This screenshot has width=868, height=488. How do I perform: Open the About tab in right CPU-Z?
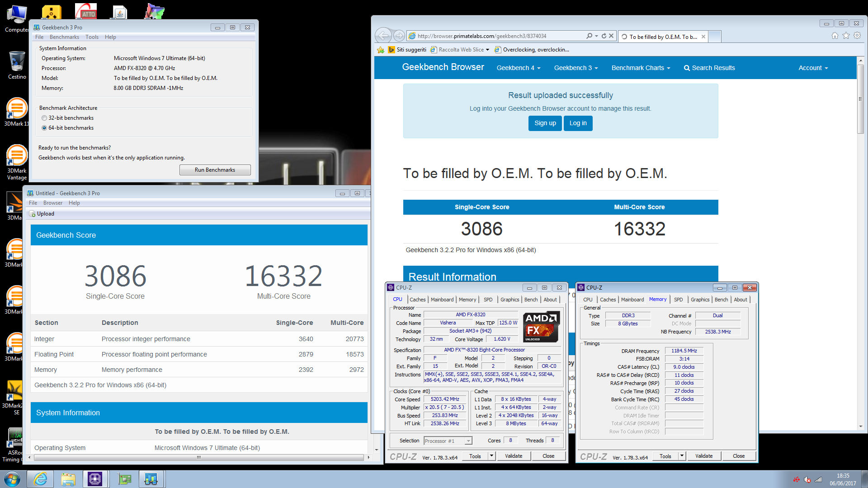point(741,300)
